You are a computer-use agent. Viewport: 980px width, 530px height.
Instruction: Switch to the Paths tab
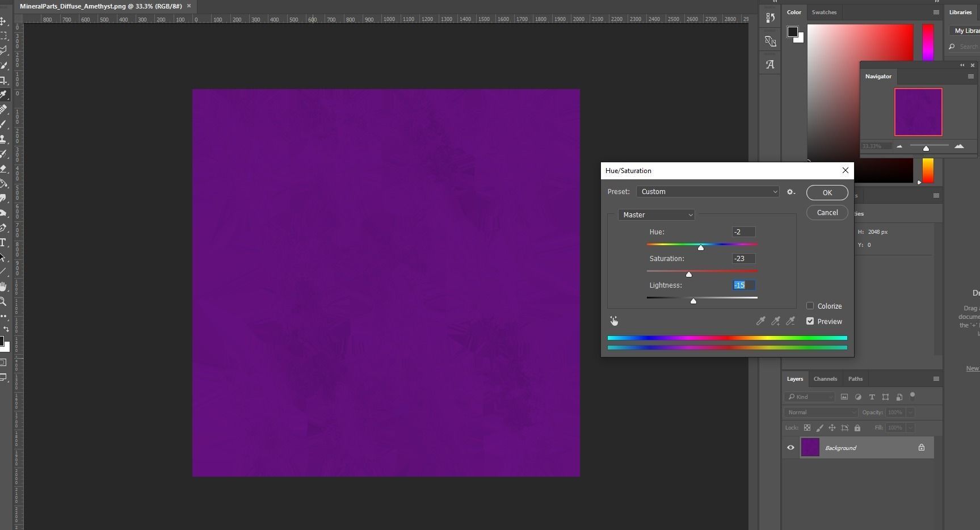pyautogui.click(x=855, y=379)
